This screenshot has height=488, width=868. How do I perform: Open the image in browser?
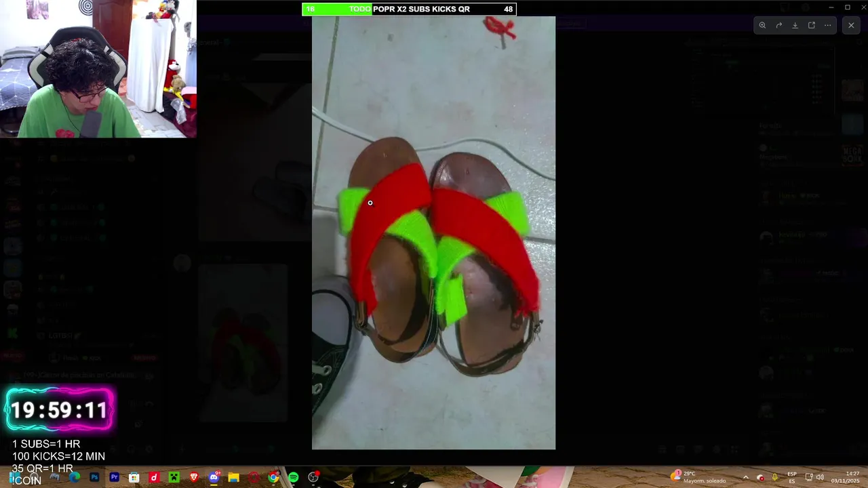812,25
